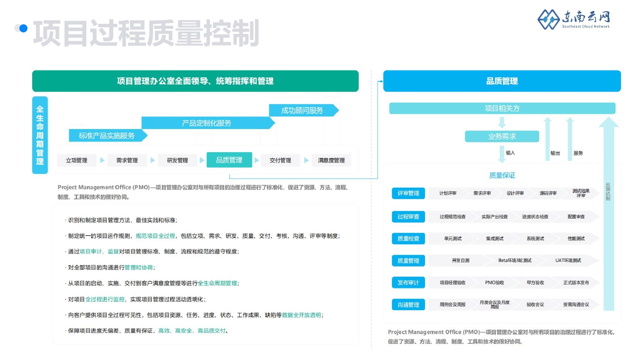Select the 质量管理 label
644x362 pixels.
[408, 261]
